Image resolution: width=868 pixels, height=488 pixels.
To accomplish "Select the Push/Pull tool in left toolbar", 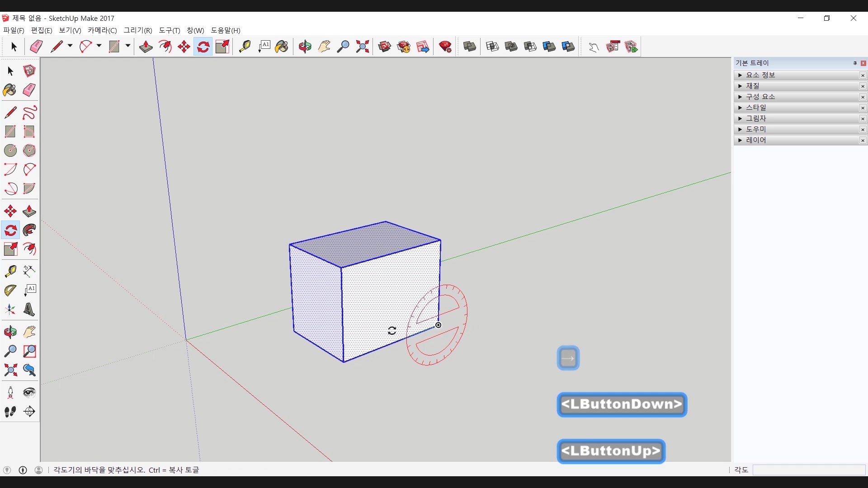I will [x=29, y=211].
